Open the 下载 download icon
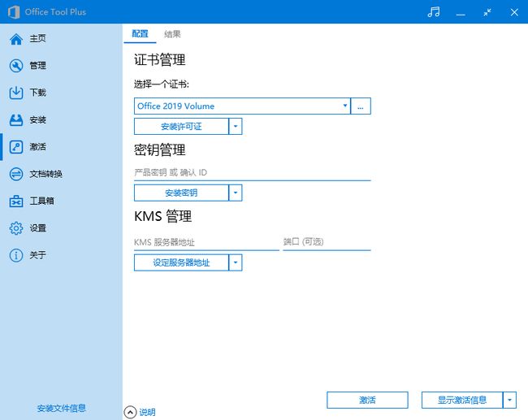 click(15, 93)
